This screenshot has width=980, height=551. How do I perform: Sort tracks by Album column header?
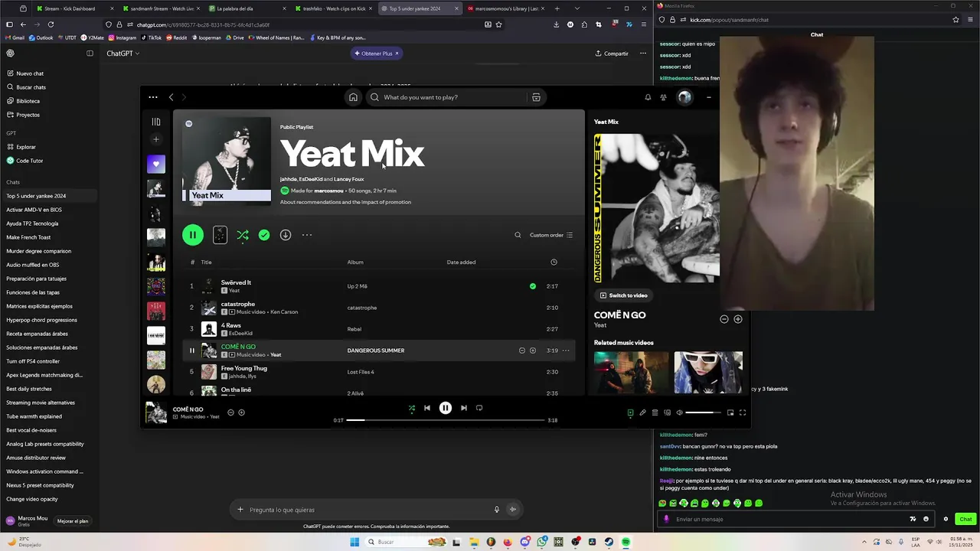pyautogui.click(x=355, y=262)
